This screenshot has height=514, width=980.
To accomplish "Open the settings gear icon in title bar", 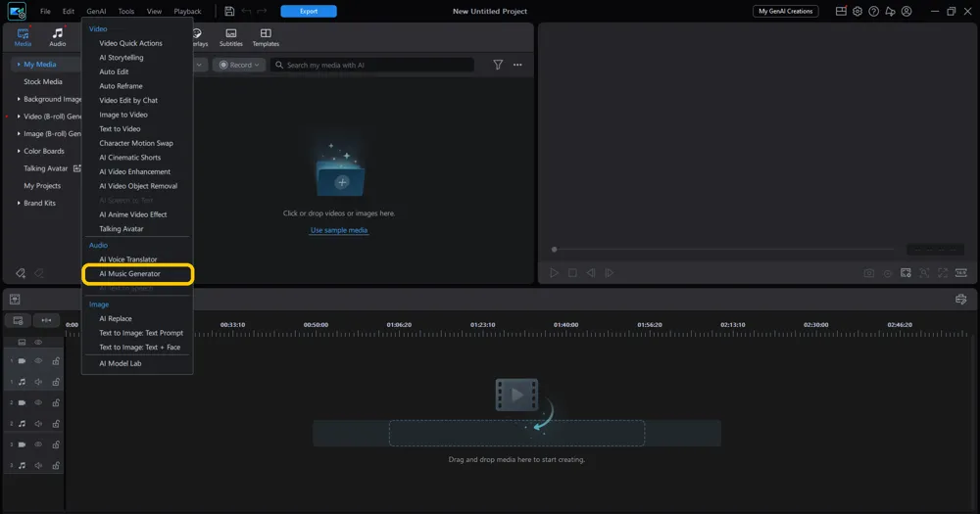I will tap(857, 11).
